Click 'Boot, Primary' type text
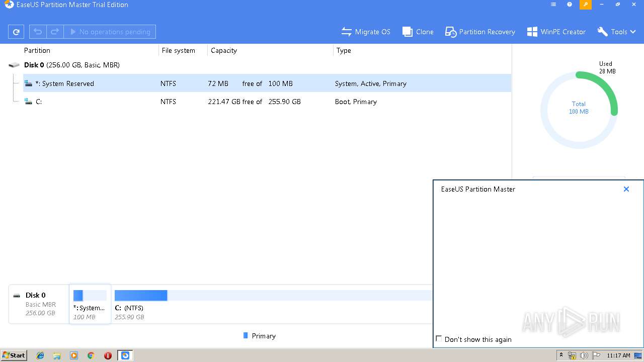The height and width of the screenshot is (362, 644). 356,102
